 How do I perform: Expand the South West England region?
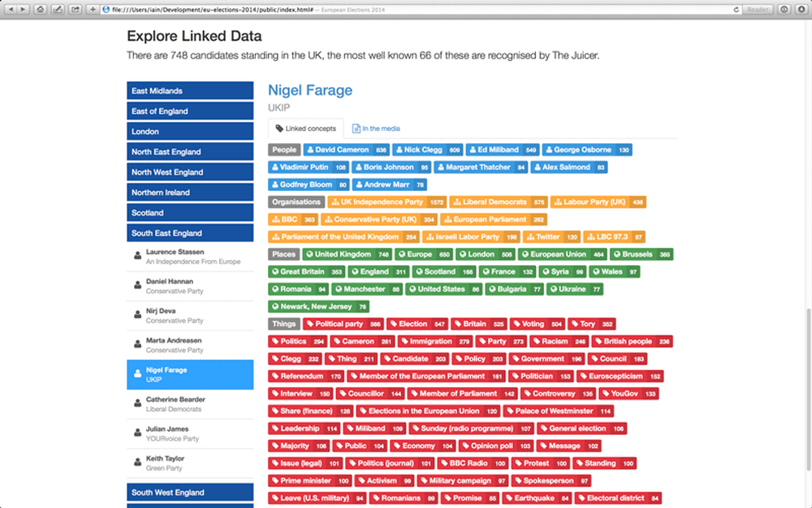pyautogui.click(x=190, y=492)
